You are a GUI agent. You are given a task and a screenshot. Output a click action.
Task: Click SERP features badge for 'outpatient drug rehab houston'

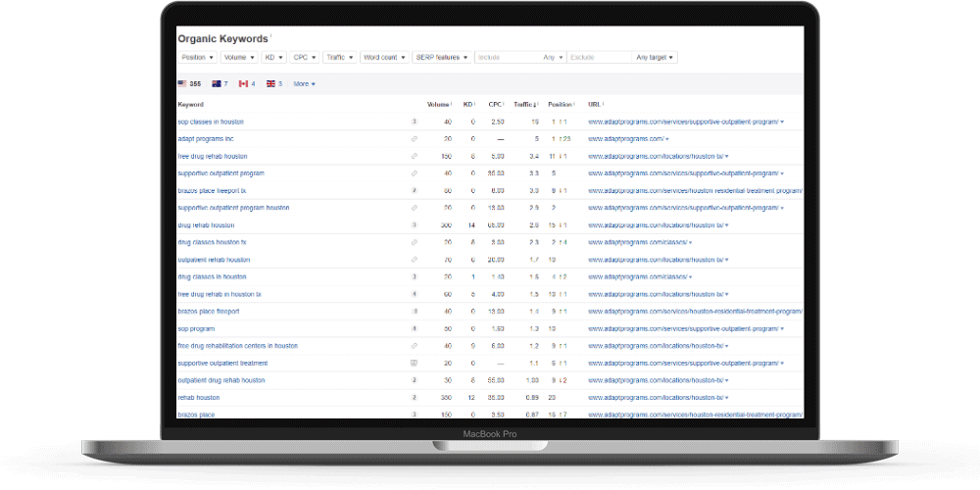click(414, 380)
